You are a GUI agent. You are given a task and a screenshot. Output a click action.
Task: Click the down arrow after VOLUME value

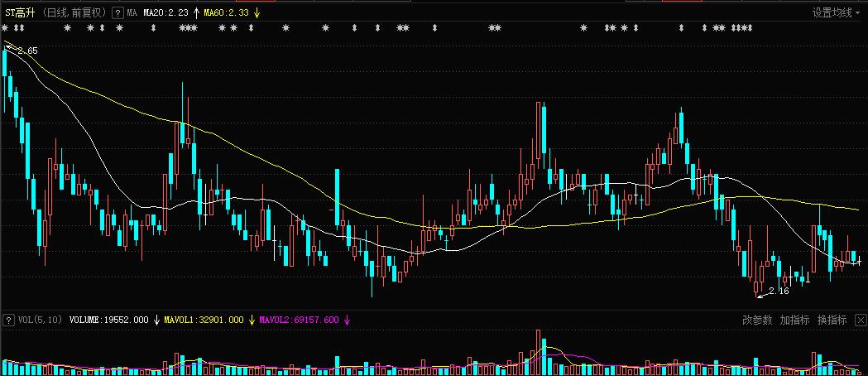coord(156,320)
